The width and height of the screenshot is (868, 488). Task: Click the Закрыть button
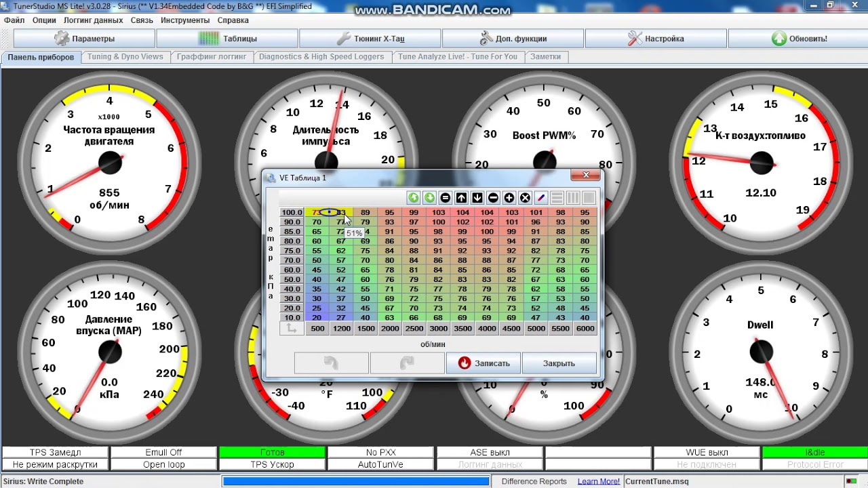click(x=559, y=363)
